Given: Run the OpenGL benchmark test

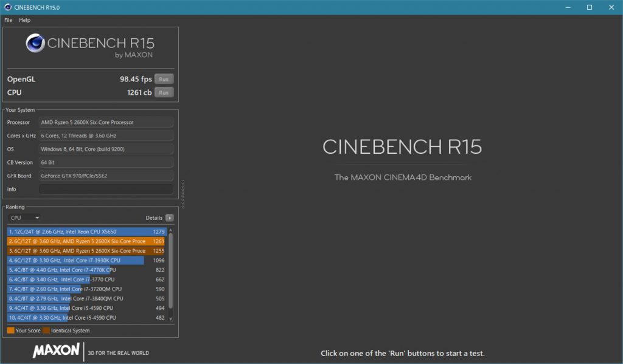Looking at the screenshot, I should (164, 79).
